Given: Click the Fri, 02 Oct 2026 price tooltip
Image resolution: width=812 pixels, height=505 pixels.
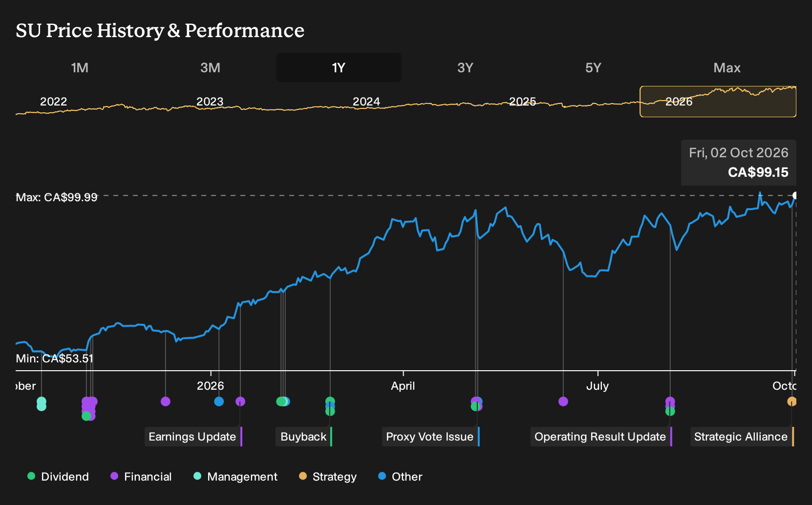Looking at the screenshot, I should pyautogui.click(x=738, y=163).
